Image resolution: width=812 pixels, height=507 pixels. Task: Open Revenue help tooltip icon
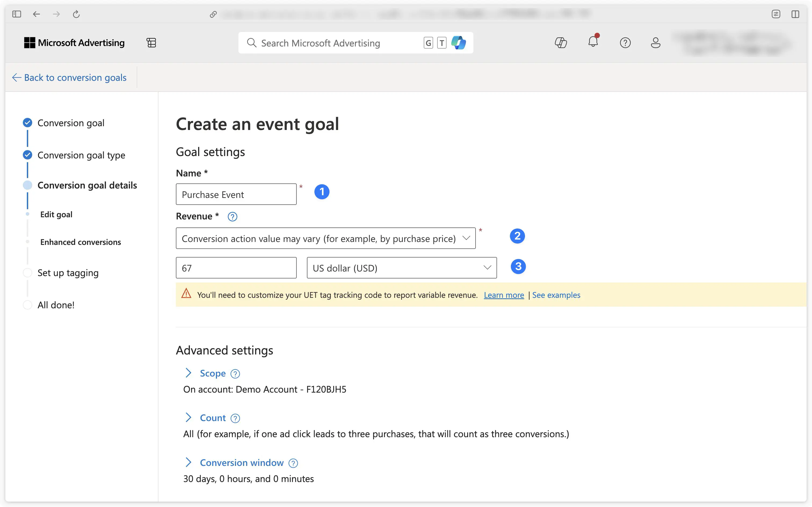pyautogui.click(x=232, y=217)
